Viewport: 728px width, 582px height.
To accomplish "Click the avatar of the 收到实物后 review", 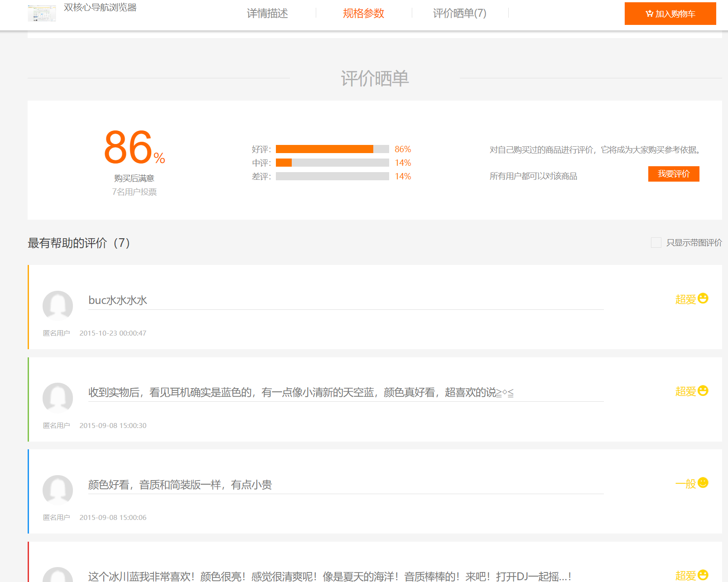I will click(x=58, y=398).
